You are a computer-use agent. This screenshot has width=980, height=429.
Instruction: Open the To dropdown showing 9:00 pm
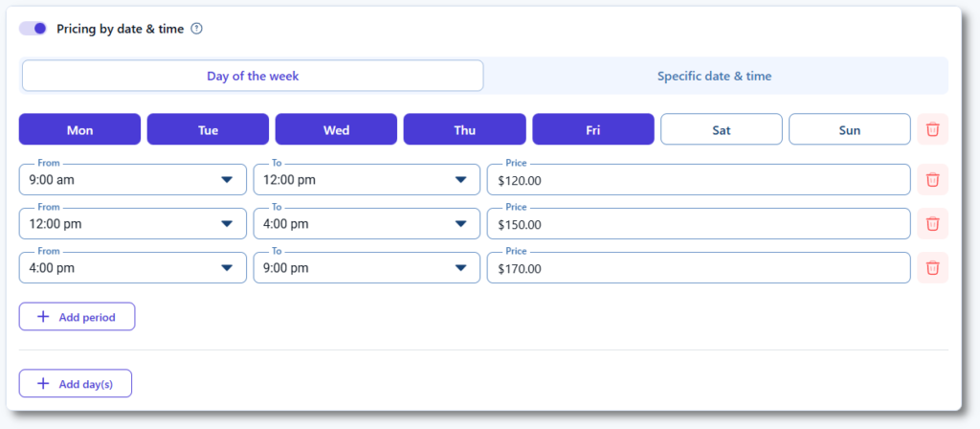366,268
